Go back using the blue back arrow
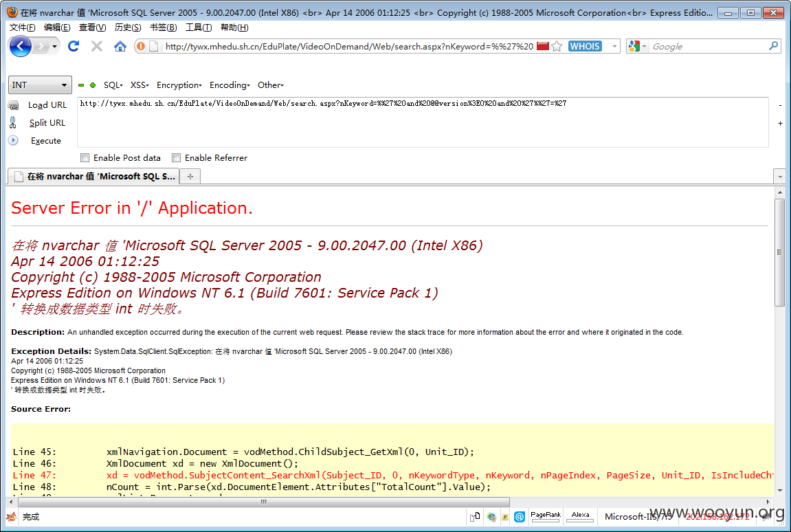Viewport: 791px width, 532px height. [x=20, y=47]
